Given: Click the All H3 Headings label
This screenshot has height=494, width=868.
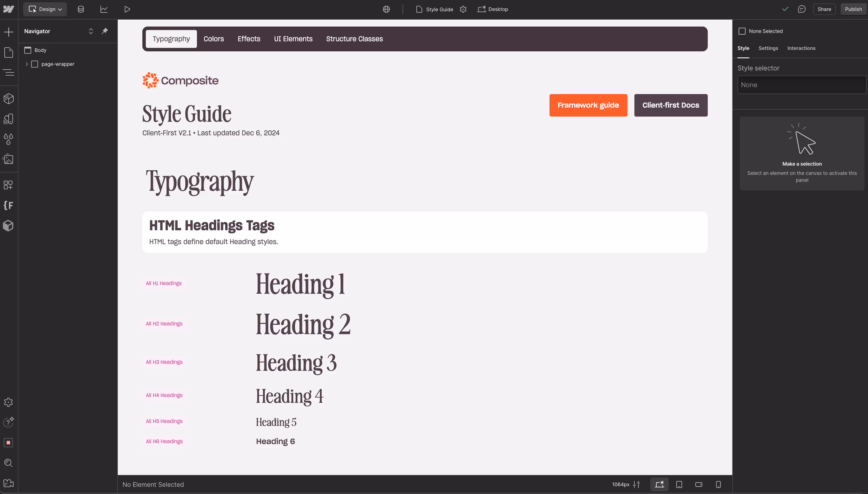Looking at the screenshot, I should pos(164,362).
